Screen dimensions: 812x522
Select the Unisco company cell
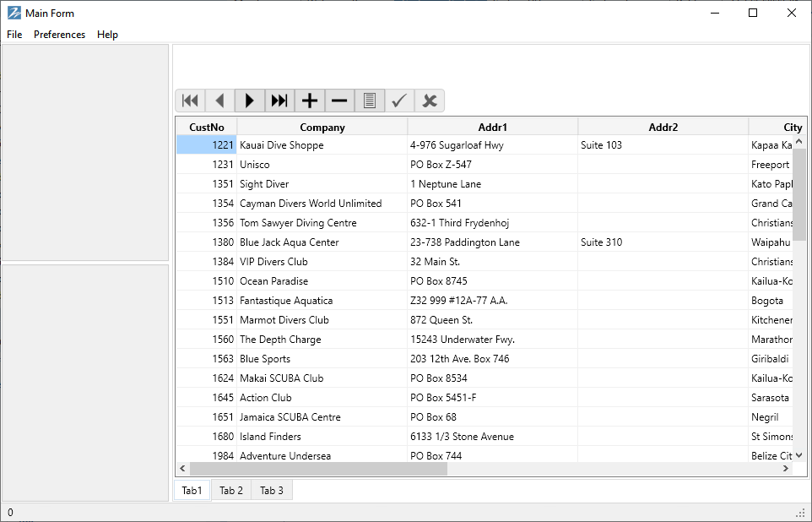click(x=322, y=165)
